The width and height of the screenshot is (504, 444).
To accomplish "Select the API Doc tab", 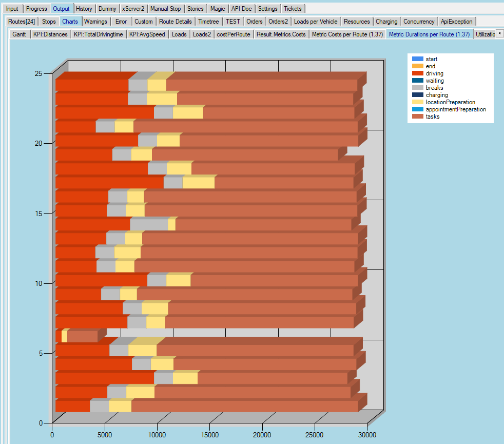I will [241, 9].
